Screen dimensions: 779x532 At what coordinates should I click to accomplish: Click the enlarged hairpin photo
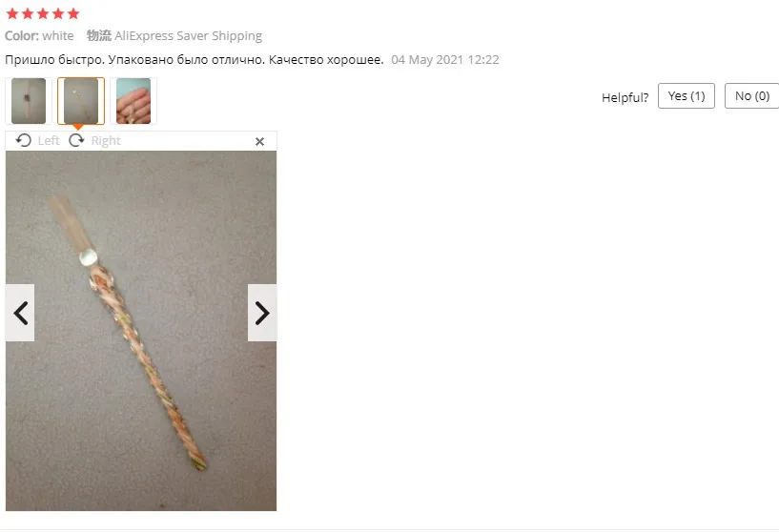141,331
